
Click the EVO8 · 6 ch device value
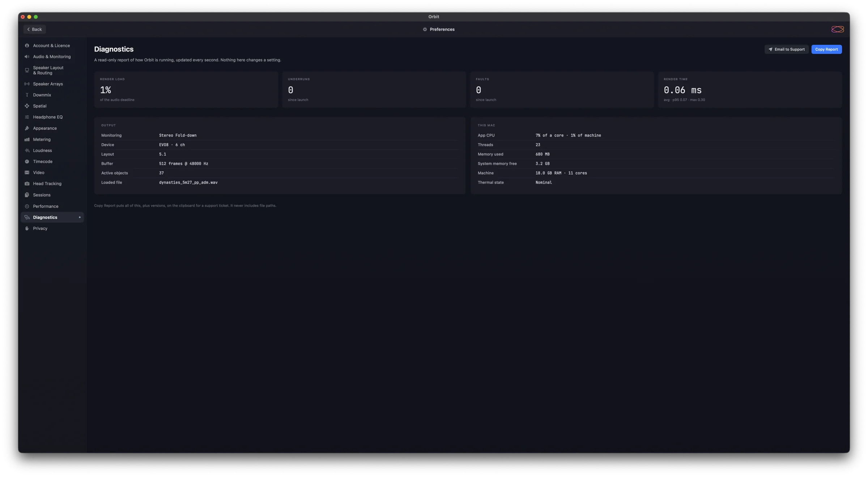(x=172, y=145)
